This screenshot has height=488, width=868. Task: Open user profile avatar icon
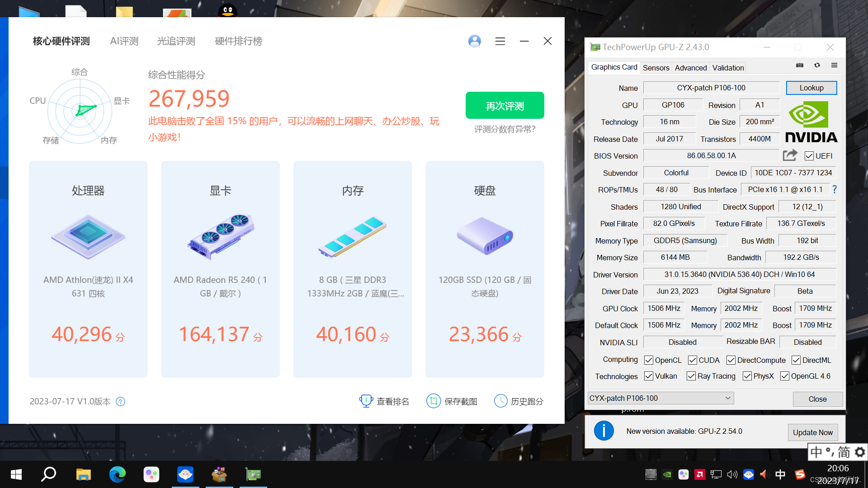pyautogui.click(x=474, y=41)
